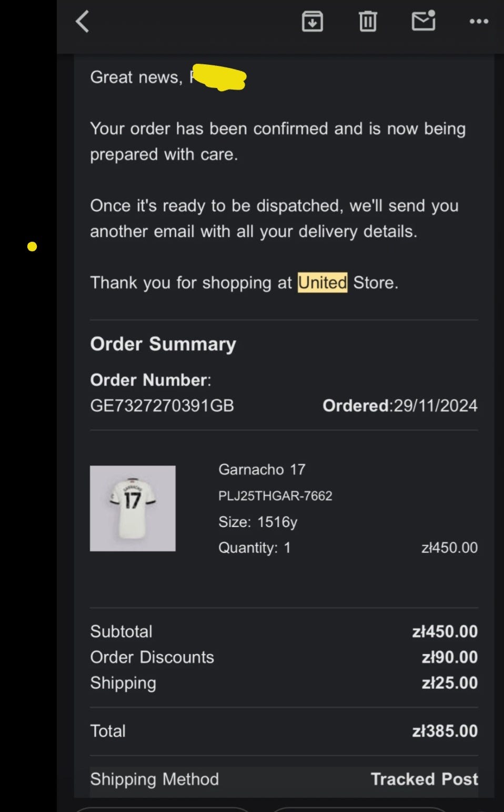Image resolution: width=504 pixels, height=812 pixels.
Task: Tap the Garnacho 17 product name
Action: click(262, 469)
